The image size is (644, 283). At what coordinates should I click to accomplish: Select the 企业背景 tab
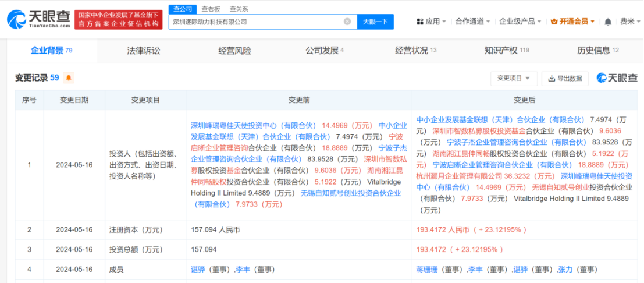52,51
